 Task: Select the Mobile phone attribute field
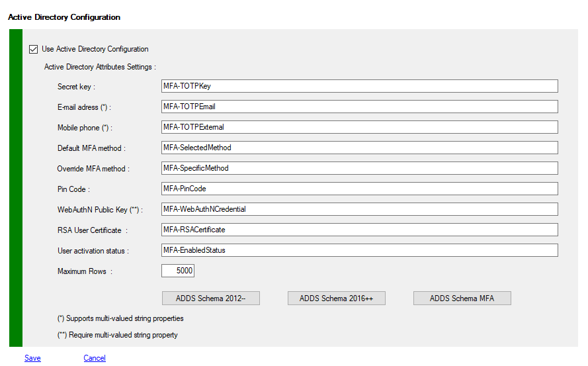tap(359, 127)
